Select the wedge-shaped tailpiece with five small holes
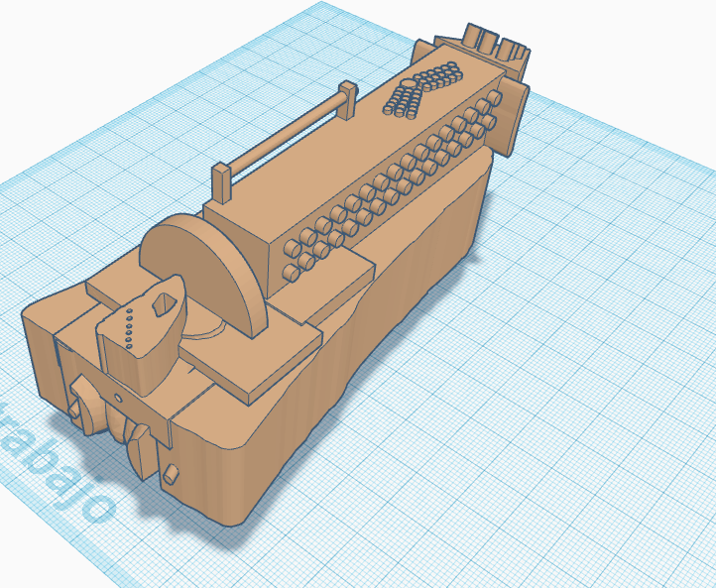The image size is (716, 588). point(143,333)
